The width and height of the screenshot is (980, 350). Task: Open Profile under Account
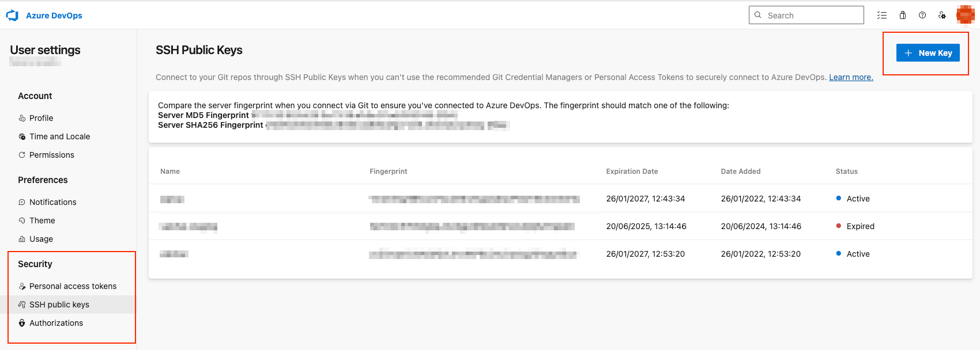[41, 118]
